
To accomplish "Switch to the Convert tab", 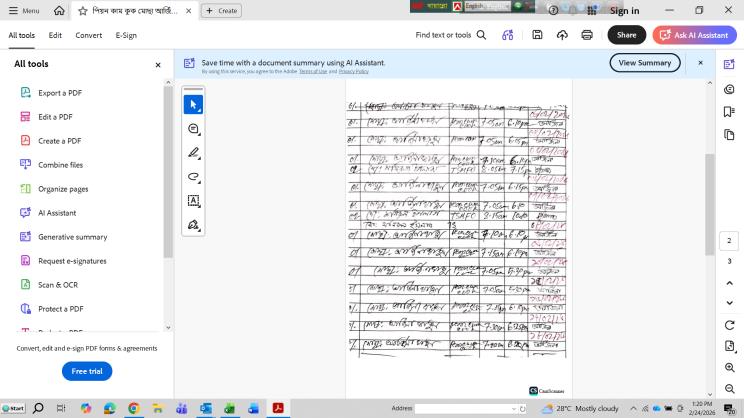I will point(89,35).
